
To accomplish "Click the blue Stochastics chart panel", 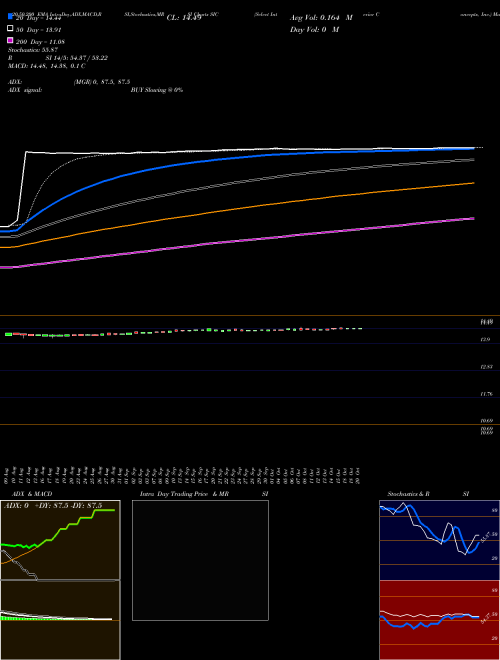I will click(x=439, y=540).
